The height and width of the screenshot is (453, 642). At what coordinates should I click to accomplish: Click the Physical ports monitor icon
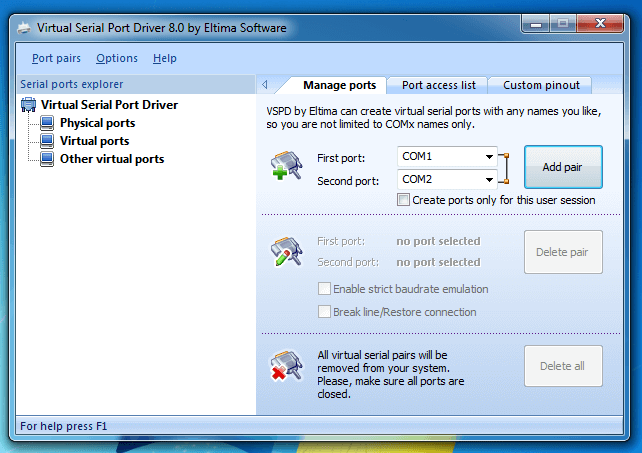tap(47, 123)
